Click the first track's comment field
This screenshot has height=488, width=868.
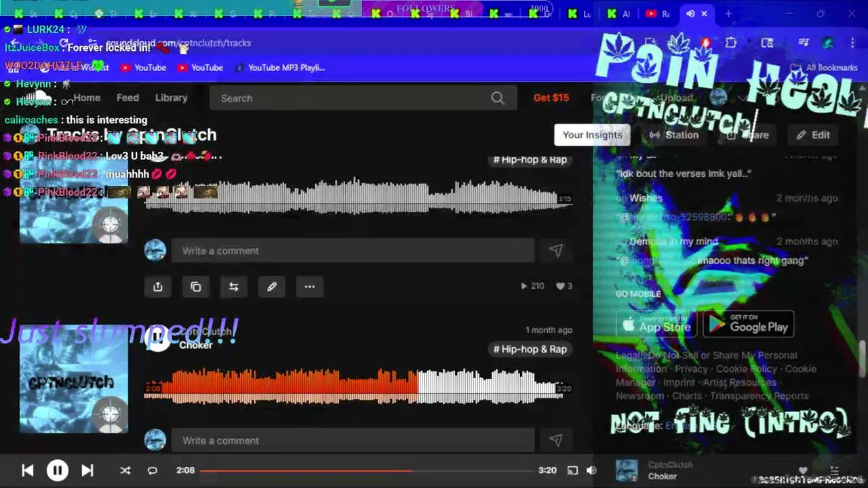[x=353, y=251]
